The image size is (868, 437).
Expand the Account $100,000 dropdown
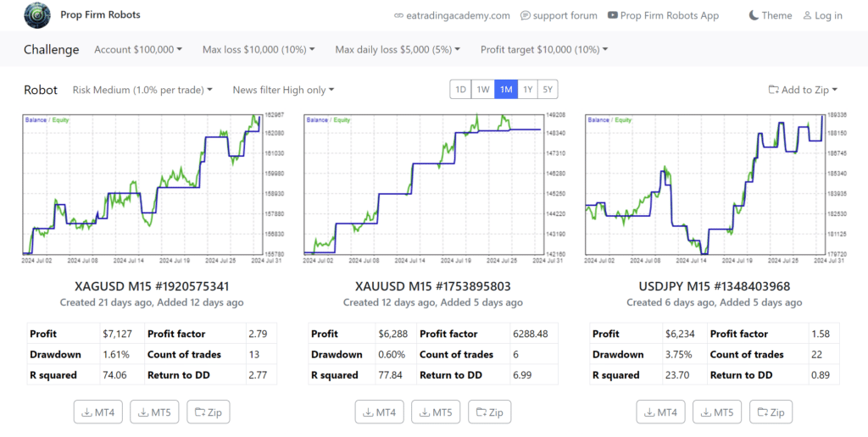138,50
